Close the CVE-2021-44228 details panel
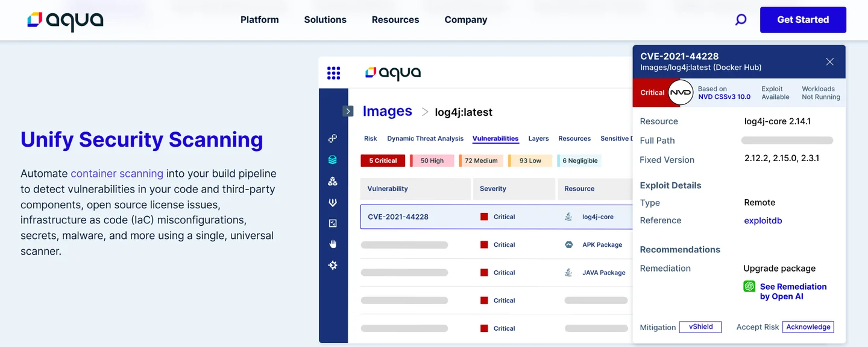The width and height of the screenshot is (868, 347). (x=830, y=62)
